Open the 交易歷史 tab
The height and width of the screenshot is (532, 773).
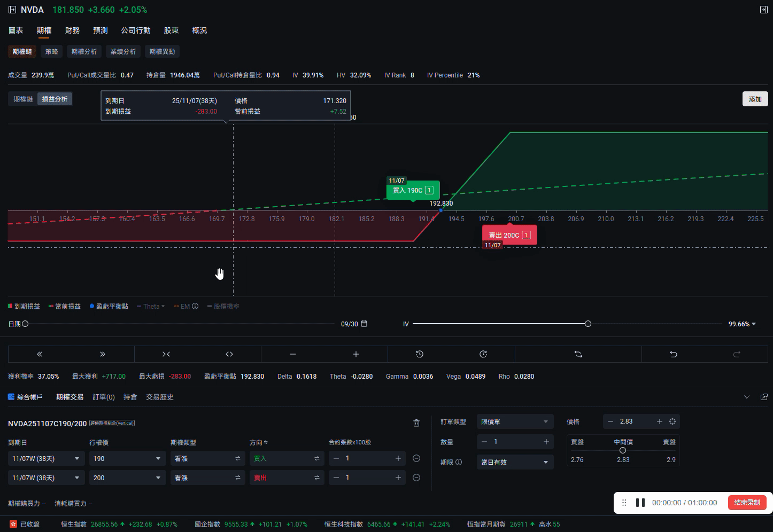click(x=159, y=397)
